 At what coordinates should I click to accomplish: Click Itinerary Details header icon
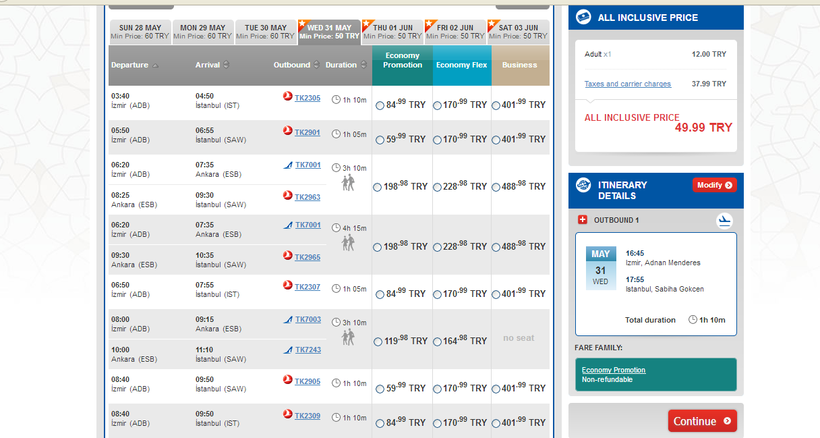[582, 185]
